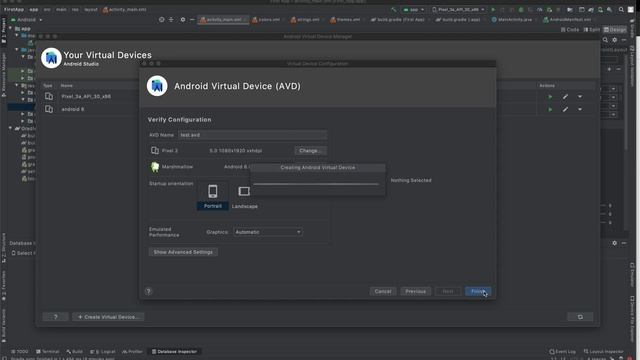Open the Graphics Automatic dropdown
Viewport: 640px width, 360px height.
click(x=268, y=232)
